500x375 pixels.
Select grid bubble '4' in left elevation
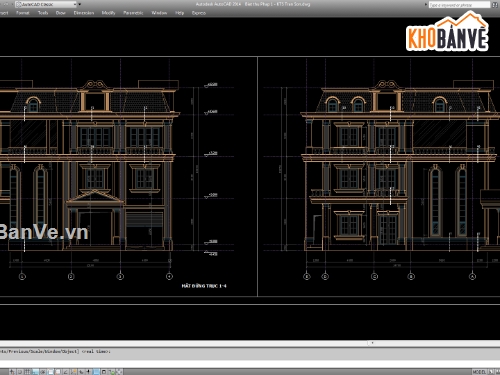pyautogui.click(x=169, y=276)
